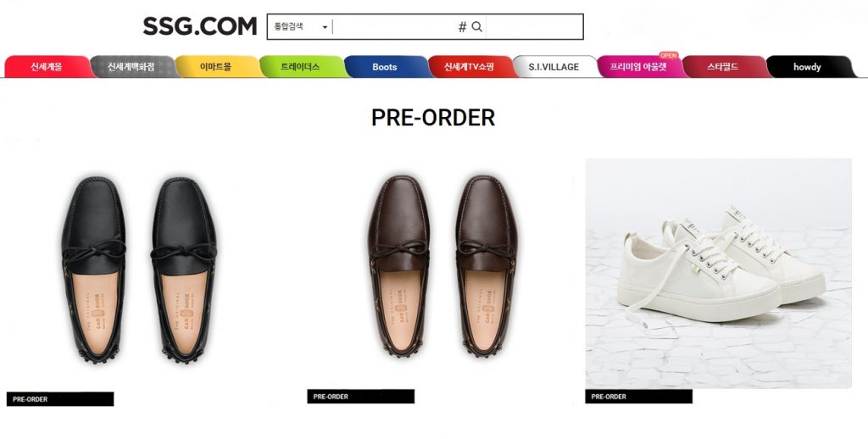Open the 신세계몰 tab
This screenshot has width=868, height=439.
coord(47,67)
